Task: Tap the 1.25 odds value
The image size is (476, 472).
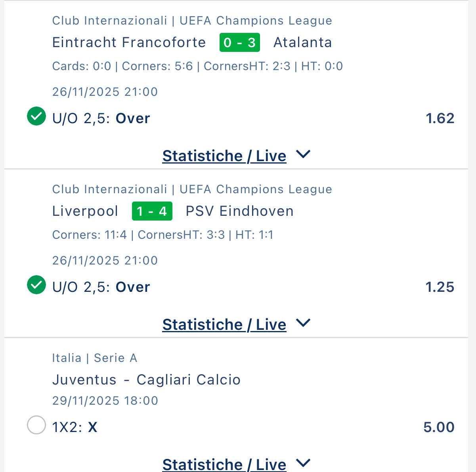Action: [440, 287]
